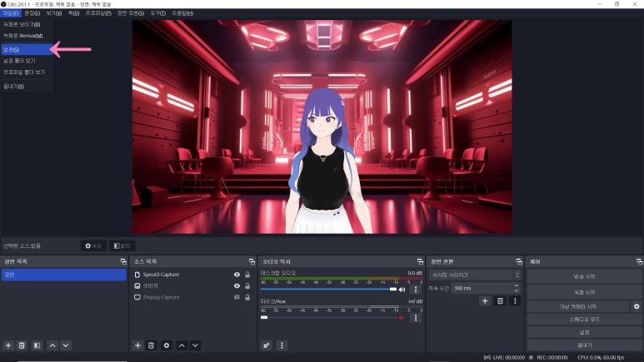Image resolution: width=644 pixels, height=362 pixels.
Task: Decrease transition duration with down arrow
Action: point(517,290)
